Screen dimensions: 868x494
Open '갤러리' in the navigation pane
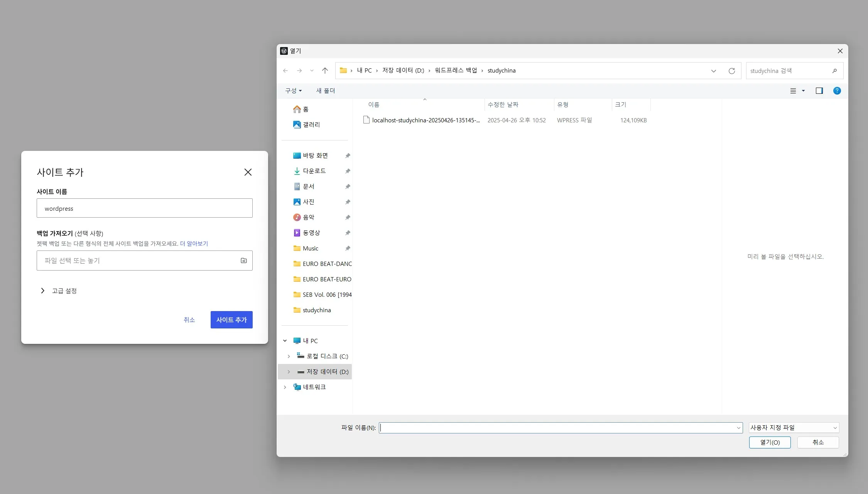click(307, 125)
